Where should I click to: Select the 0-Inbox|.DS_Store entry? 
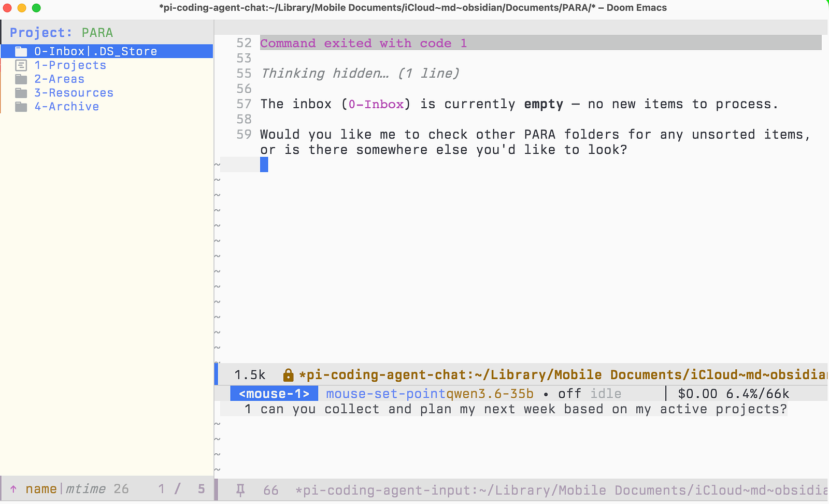tap(107, 51)
